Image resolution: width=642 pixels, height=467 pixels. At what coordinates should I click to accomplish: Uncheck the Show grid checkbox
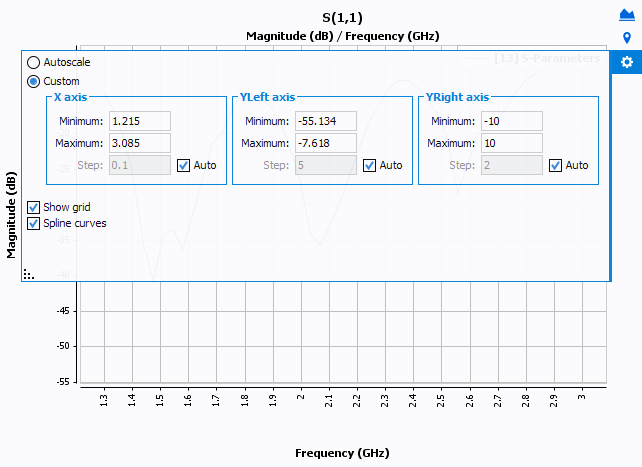33,207
